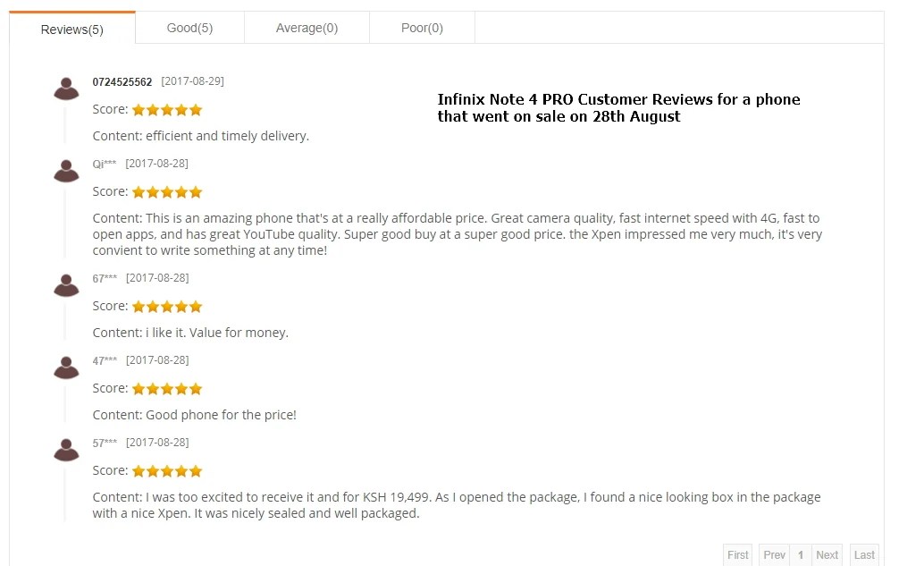Click reviewer name 0724525562

tap(122, 82)
